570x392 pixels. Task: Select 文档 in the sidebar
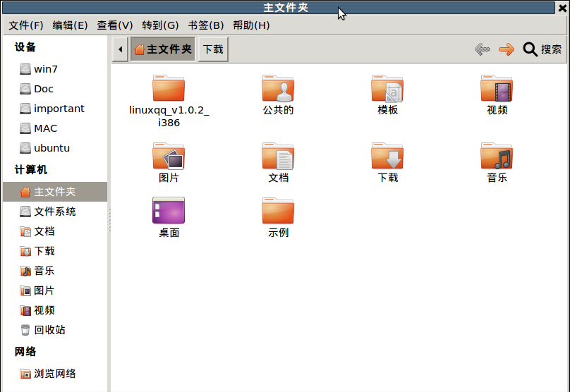[55, 231]
